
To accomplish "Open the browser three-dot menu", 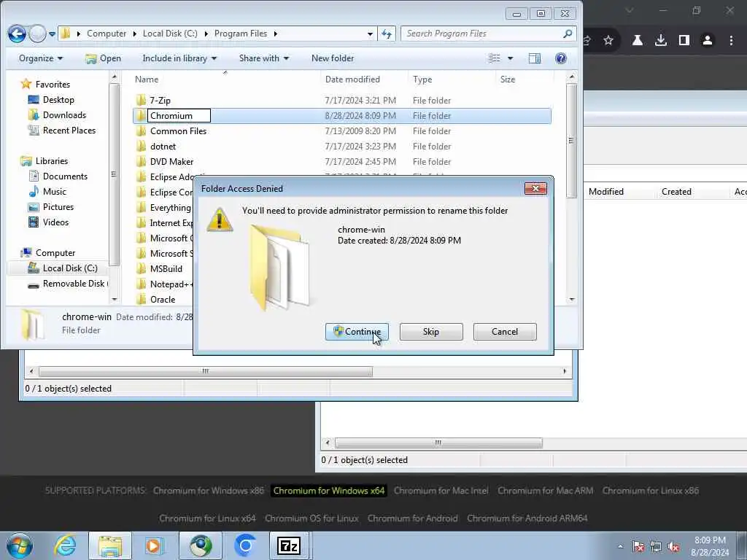I will pyautogui.click(x=731, y=41).
